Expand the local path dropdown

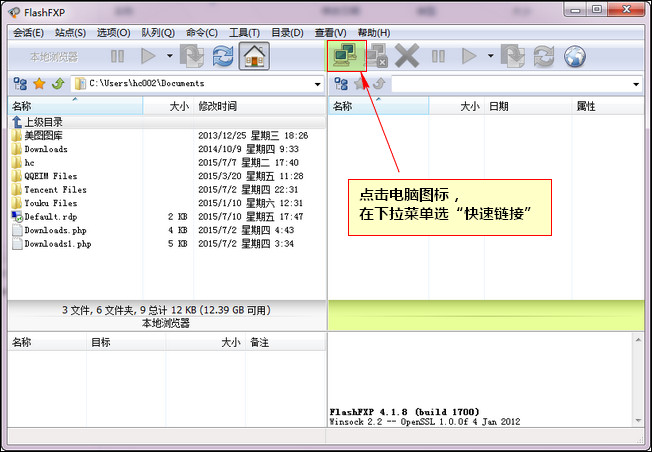(318, 84)
